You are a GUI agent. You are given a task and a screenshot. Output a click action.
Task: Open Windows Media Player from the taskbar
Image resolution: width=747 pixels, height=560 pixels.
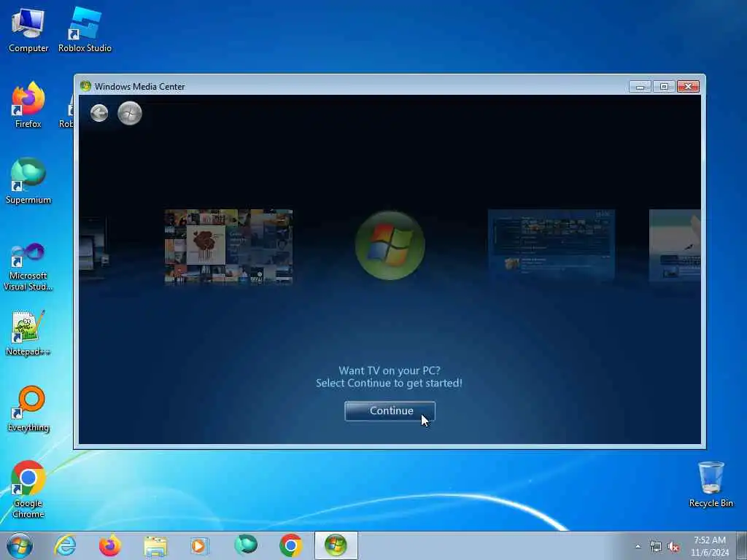200,545
